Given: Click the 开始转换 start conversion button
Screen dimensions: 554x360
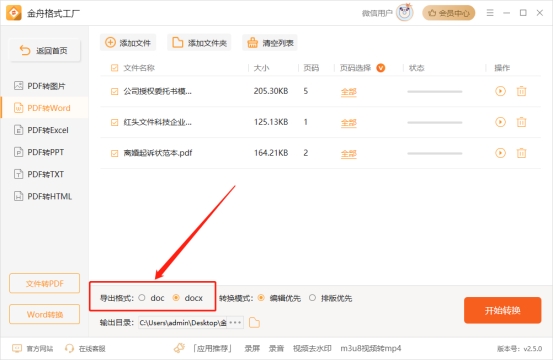Looking at the screenshot, I should tap(502, 310).
